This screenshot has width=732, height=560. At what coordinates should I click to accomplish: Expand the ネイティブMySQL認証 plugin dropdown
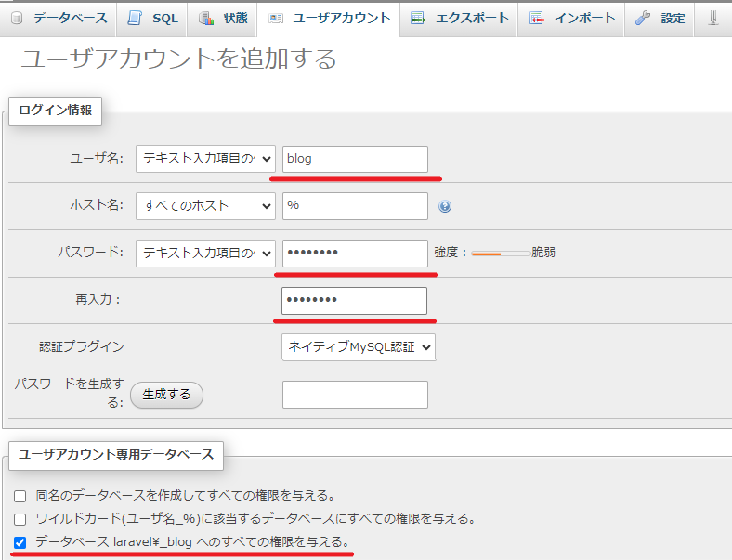358,347
